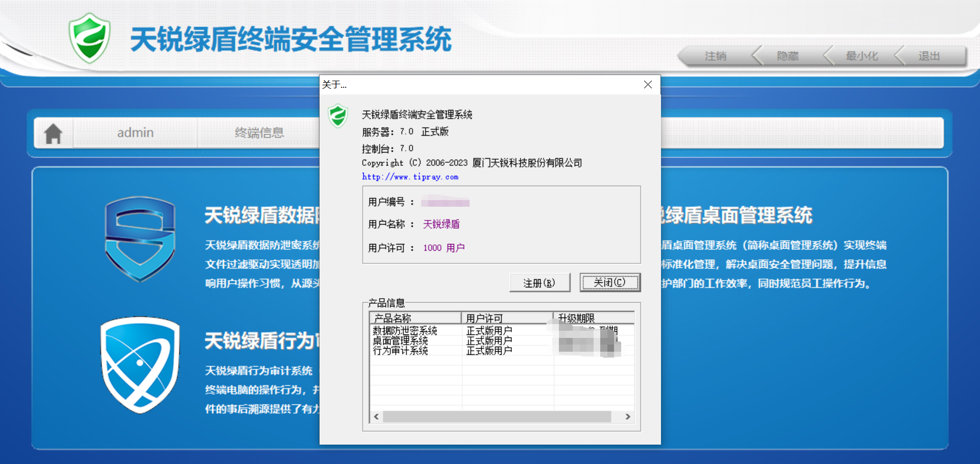The image size is (980, 464).
Task: Sort by 升级期限 column header
Action: (x=594, y=318)
